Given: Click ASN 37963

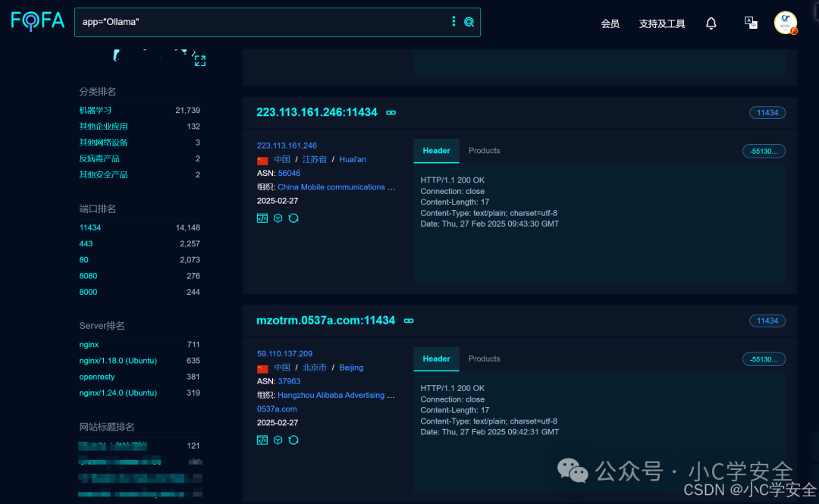Looking at the screenshot, I should (289, 382).
